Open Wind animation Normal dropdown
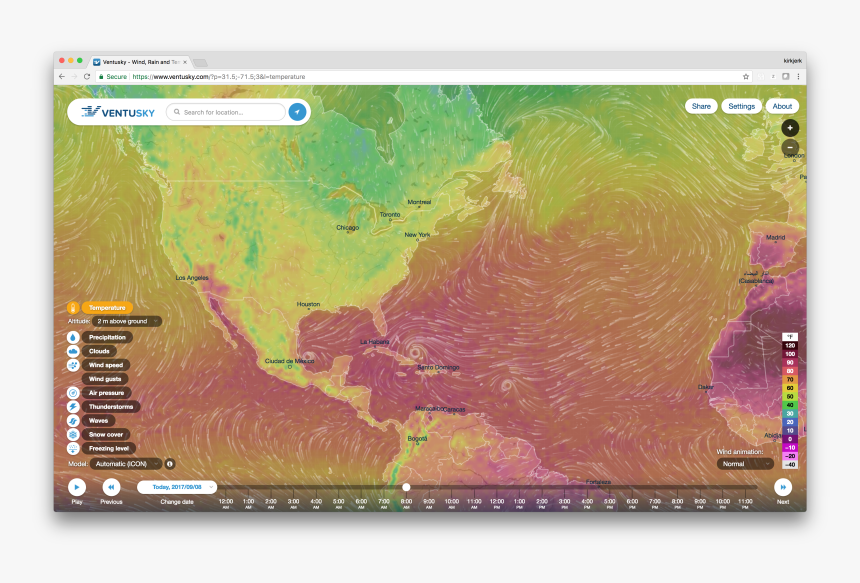860x583 pixels. 745,464
